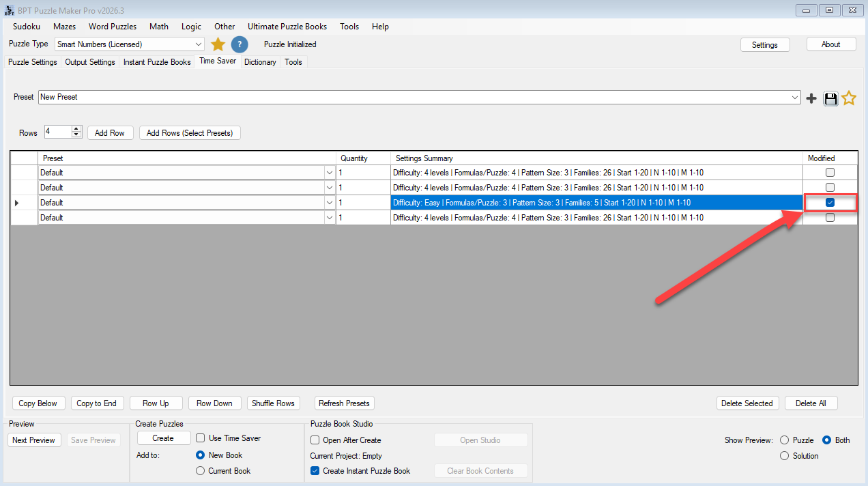Viewport: 868px width, 486px height.
Task: Click the Refresh Presets button
Action: pyautogui.click(x=345, y=403)
